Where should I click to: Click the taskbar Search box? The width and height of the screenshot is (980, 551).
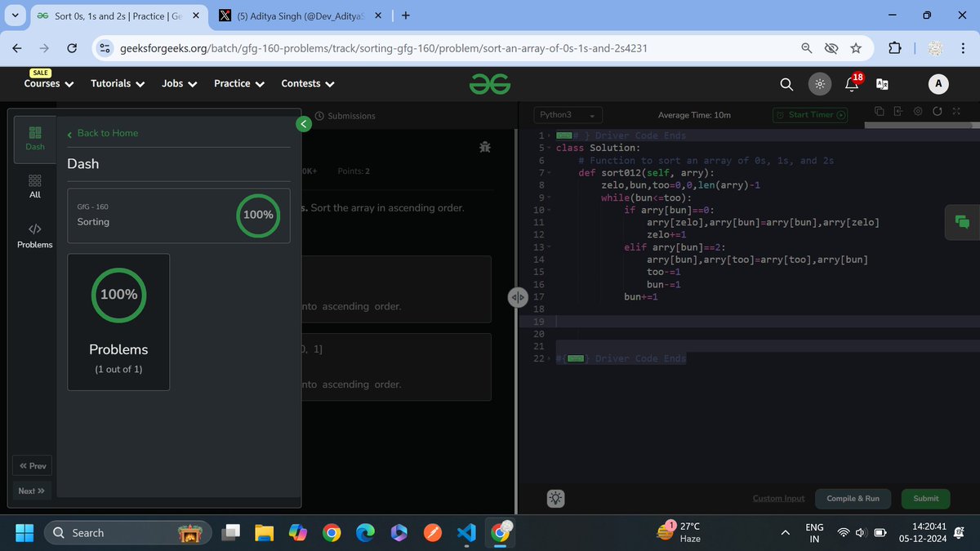127,532
